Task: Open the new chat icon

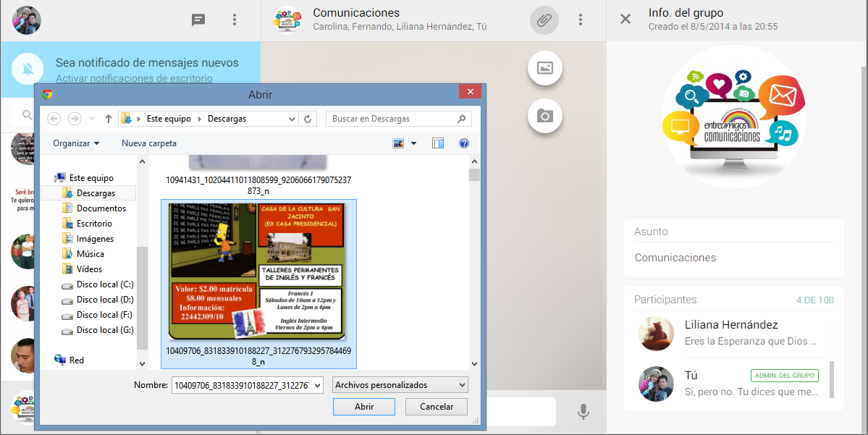Action: [198, 20]
